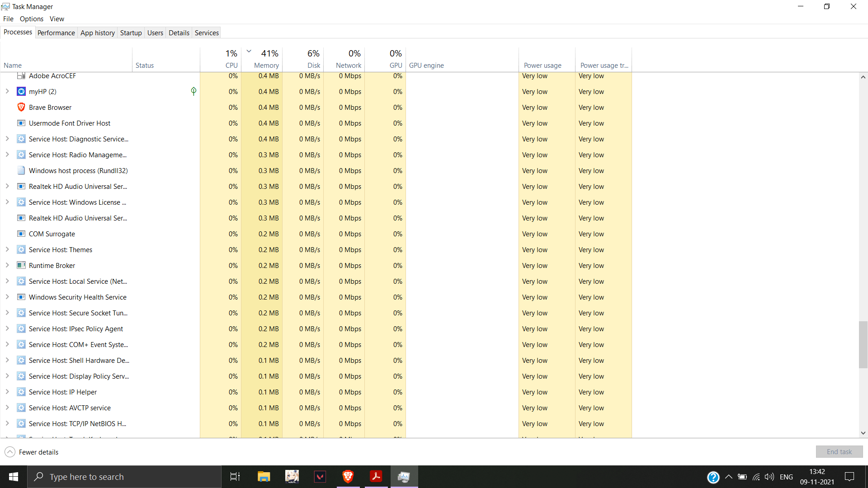Click the myHP process icon
The height and width of the screenshot is (488, 868).
point(21,91)
